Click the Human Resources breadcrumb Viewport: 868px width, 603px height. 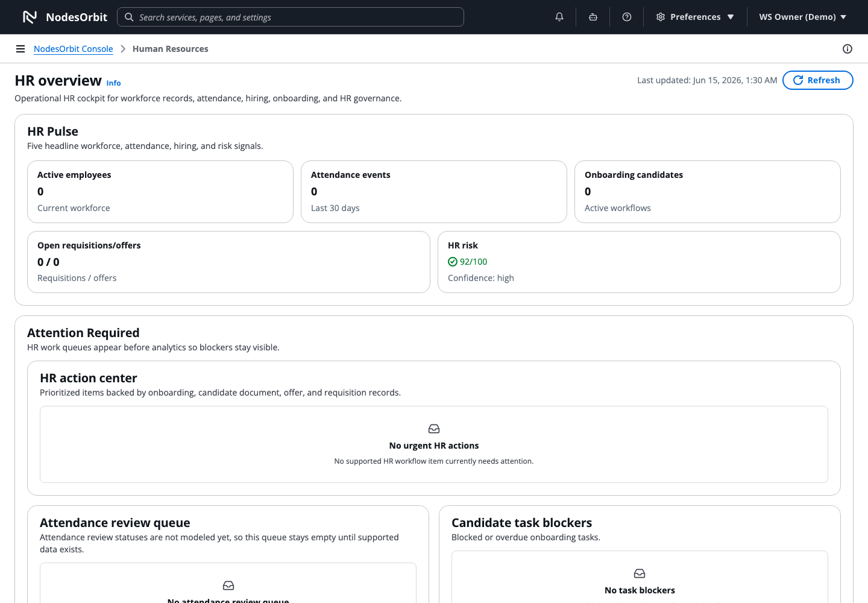[171, 49]
